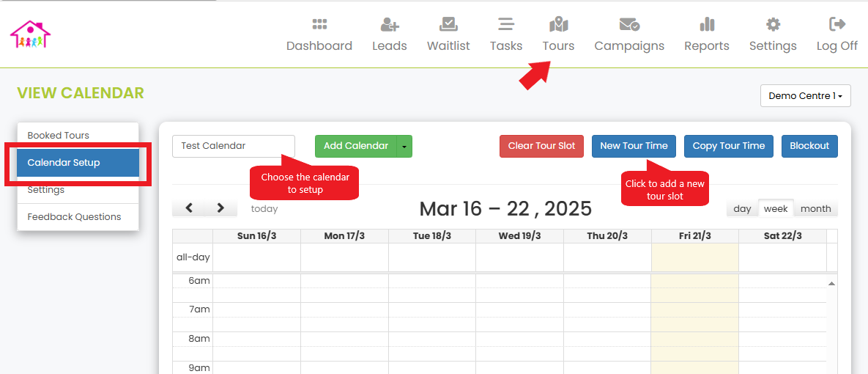Viewport: 868px width, 374px height.
Task: Click the Leads add-person icon
Action: coord(390,24)
